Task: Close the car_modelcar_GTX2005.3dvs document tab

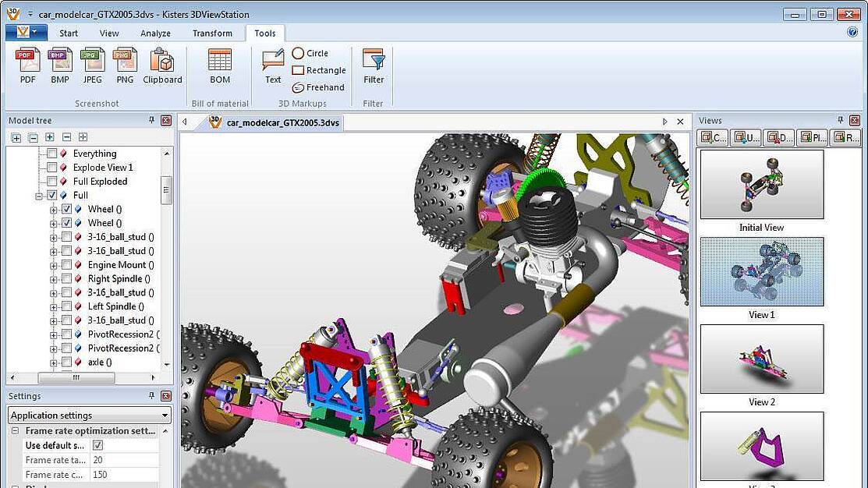Action: 680,122
